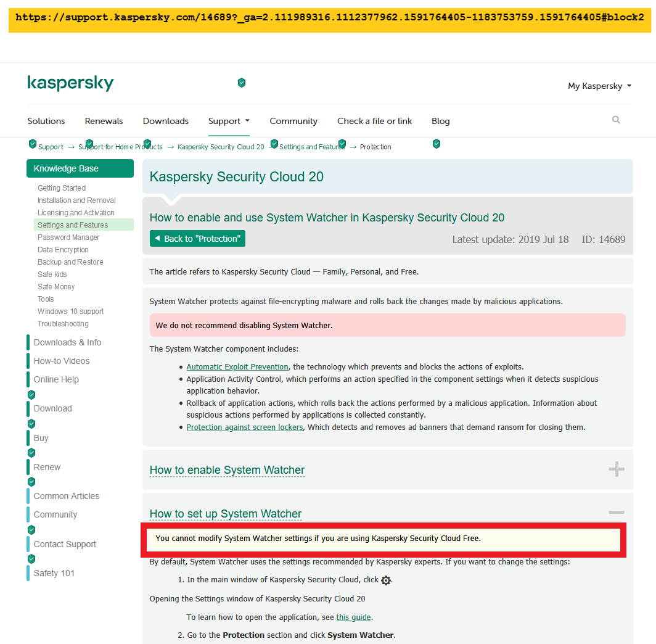Open Getting Started in the sidebar
Screen dimensions: 656x644
click(62, 188)
